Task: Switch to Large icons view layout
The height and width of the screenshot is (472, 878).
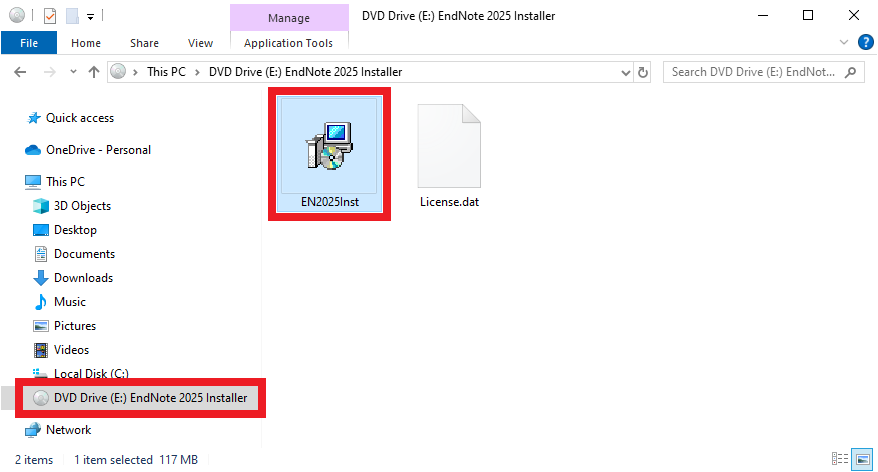Action: [x=862, y=459]
